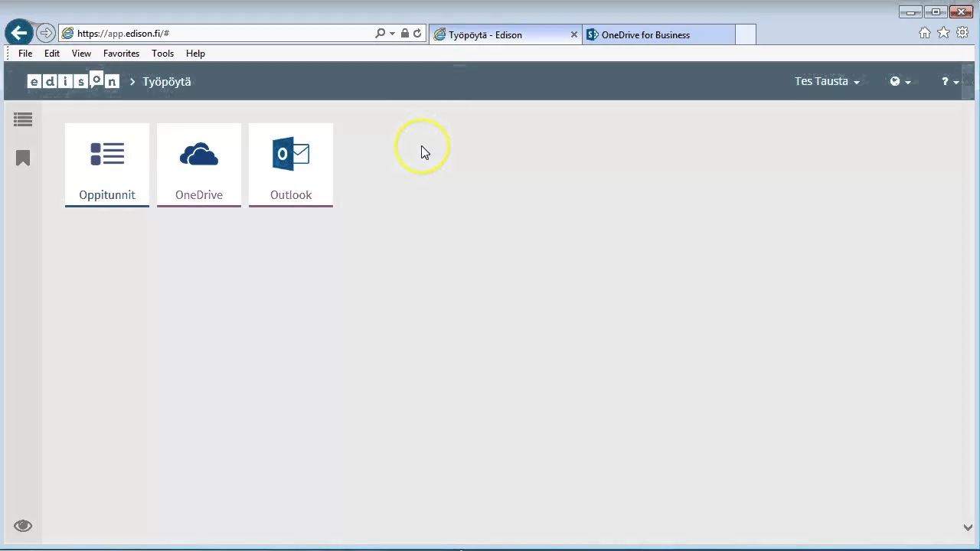Open the sidebar bookmark icon
Screen dimensions: 980x551
[x=23, y=158]
